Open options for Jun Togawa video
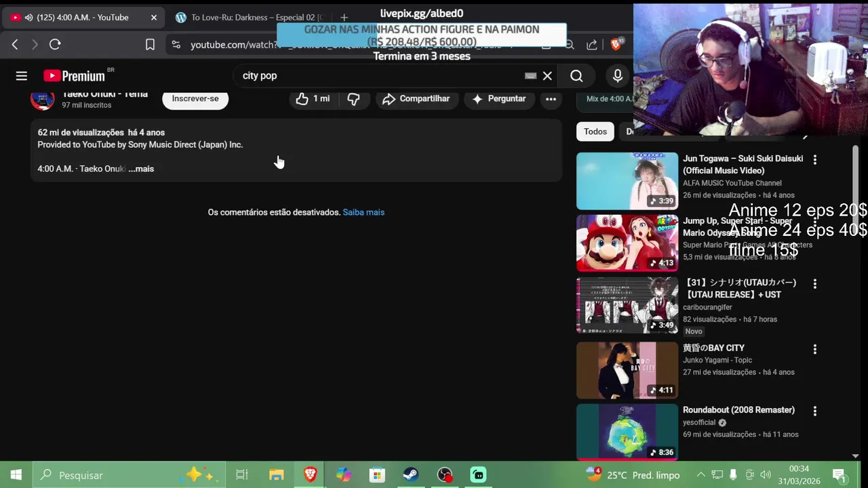Image resolution: width=868 pixels, height=488 pixels. point(814,160)
